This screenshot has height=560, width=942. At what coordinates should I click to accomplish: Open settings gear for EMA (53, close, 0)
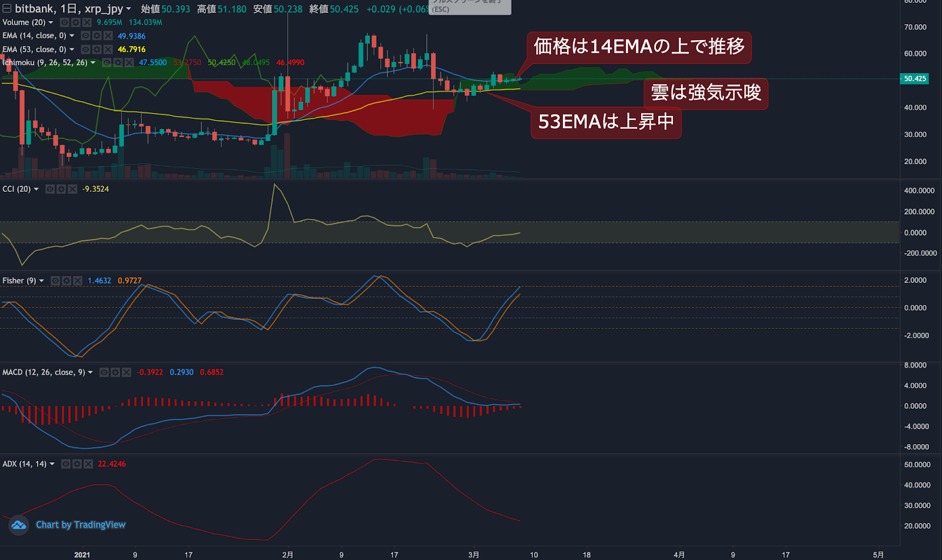[97, 49]
